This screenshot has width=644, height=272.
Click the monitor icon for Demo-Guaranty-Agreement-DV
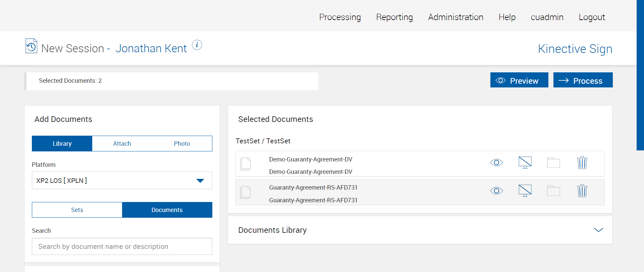coord(525,162)
